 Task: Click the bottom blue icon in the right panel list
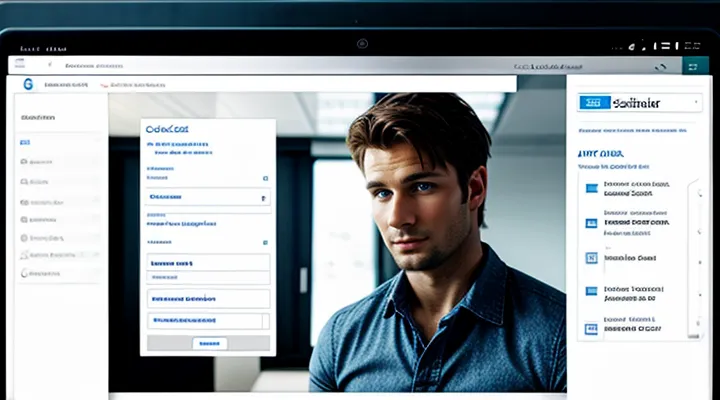tap(591, 326)
